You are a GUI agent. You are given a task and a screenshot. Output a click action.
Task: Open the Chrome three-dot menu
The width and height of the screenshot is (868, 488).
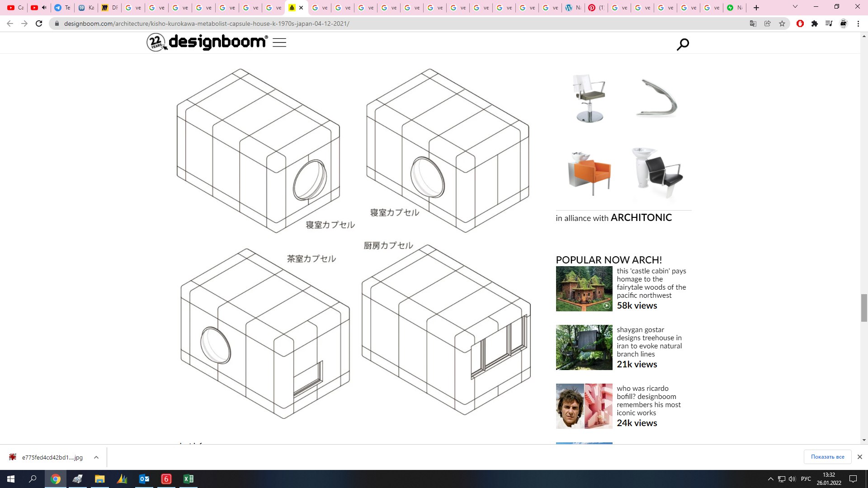pyautogui.click(x=858, y=23)
